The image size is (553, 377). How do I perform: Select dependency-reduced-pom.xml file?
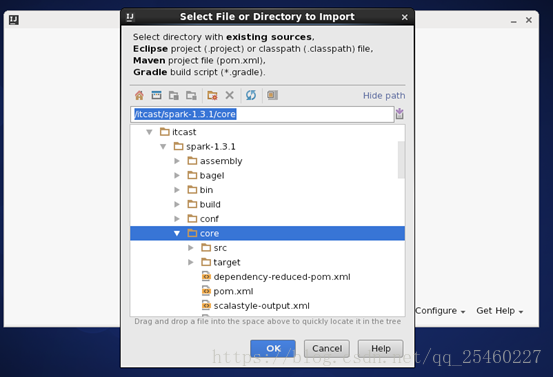pos(267,277)
